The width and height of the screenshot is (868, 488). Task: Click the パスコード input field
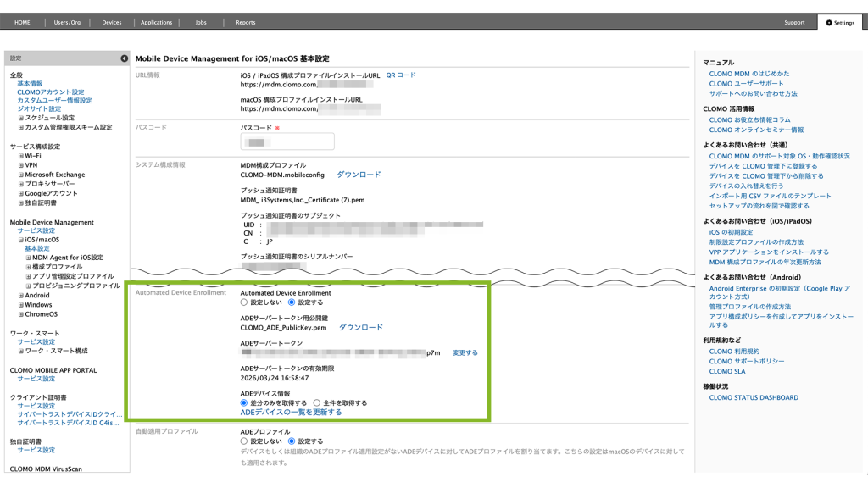(287, 141)
